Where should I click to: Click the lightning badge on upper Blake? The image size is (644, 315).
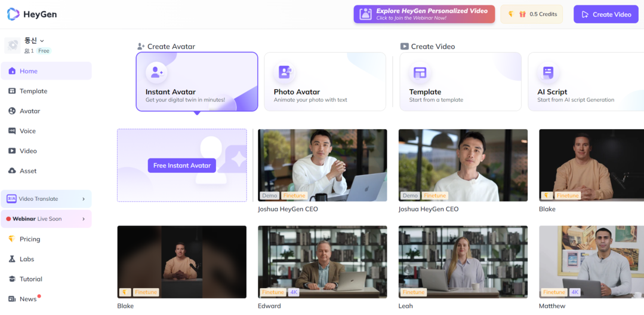[x=547, y=195]
